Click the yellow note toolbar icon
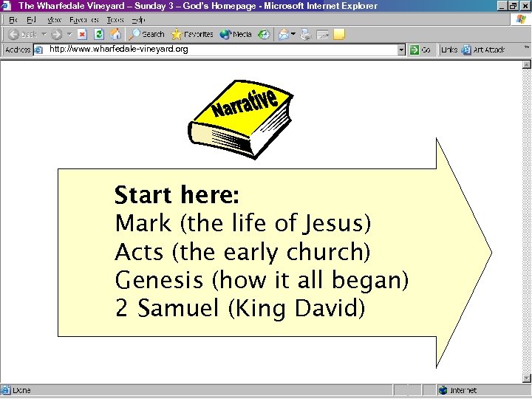 point(339,34)
